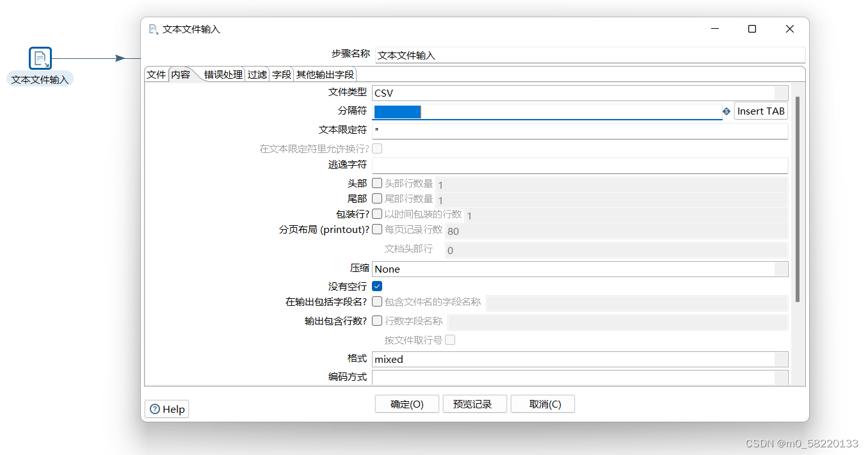The width and height of the screenshot is (868, 455).
Task: Select the 文本文件输入 step icon on the canvas
Action: coord(40,58)
